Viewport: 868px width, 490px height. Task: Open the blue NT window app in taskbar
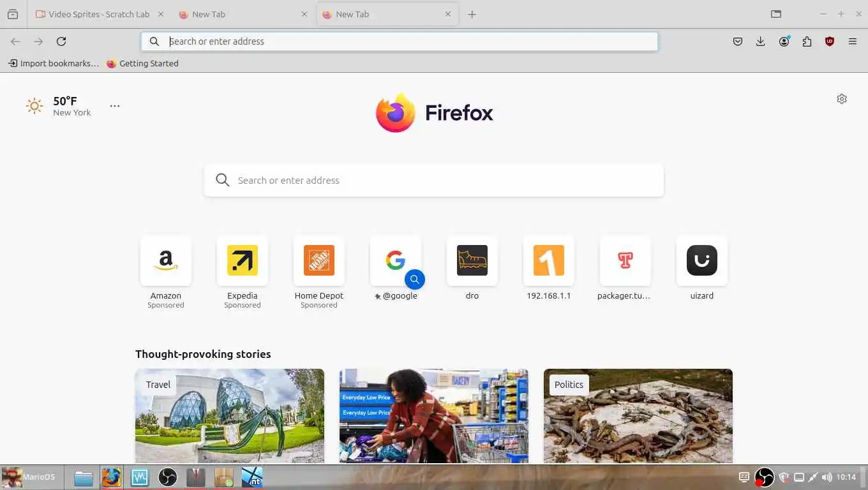tap(252, 478)
